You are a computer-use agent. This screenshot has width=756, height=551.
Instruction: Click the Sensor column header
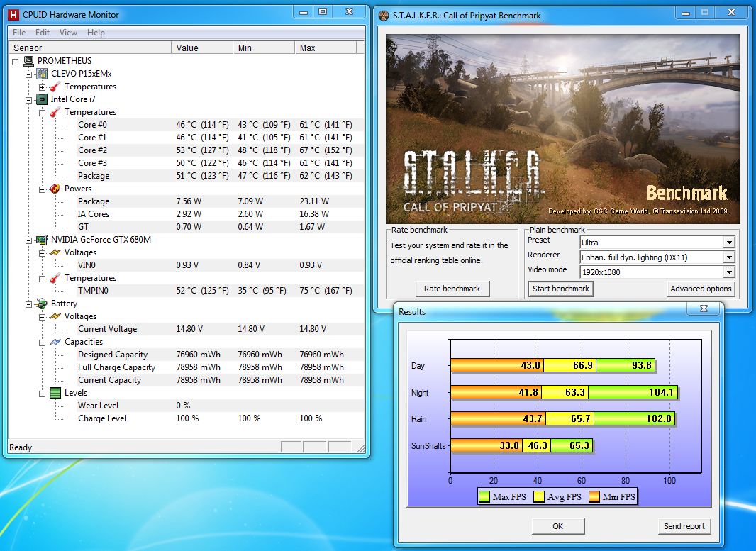[x=90, y=48]
